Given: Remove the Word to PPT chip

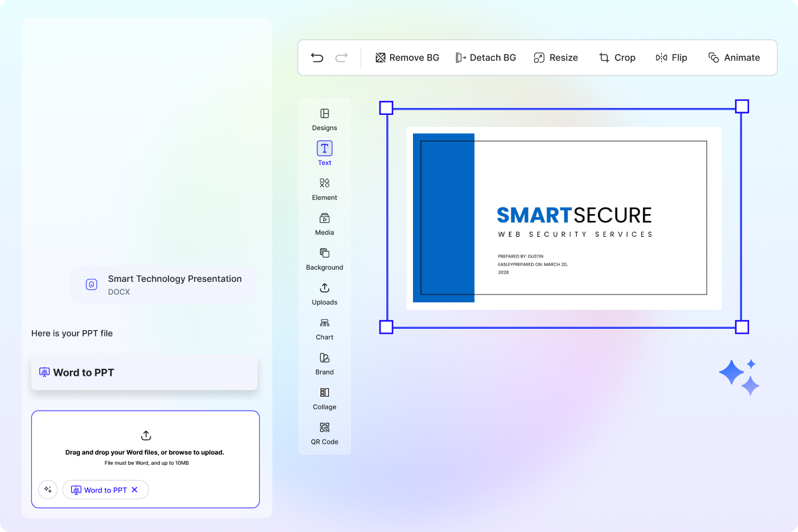Looking at the screenshot, I should [x=135, y=490].
